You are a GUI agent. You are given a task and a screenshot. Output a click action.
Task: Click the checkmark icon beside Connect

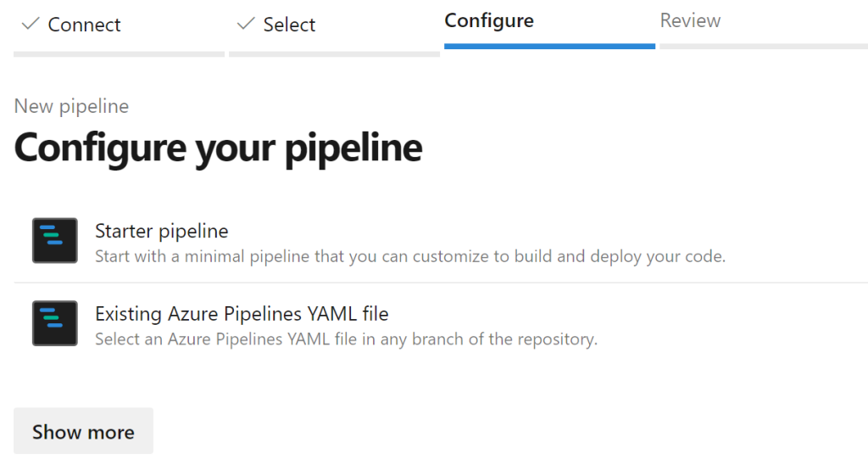tap(30, 24)
